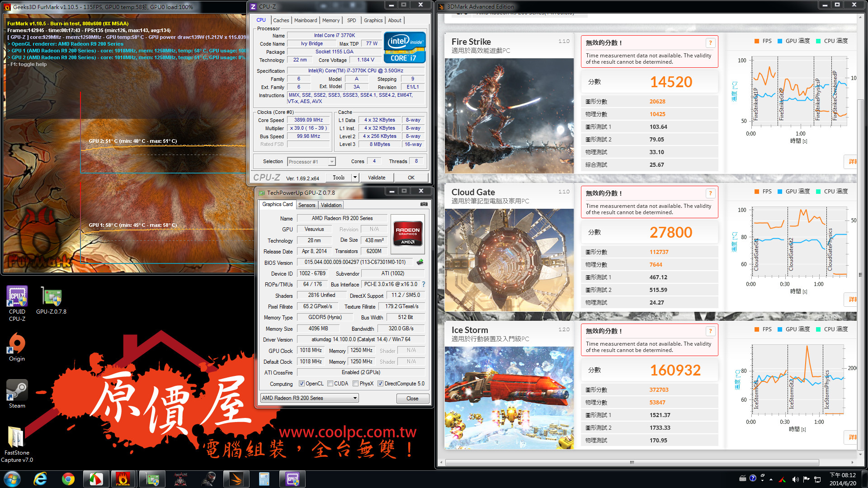Open the Graphics tab in CPU-Z
The image size is (868, 488).
[373, 20]
